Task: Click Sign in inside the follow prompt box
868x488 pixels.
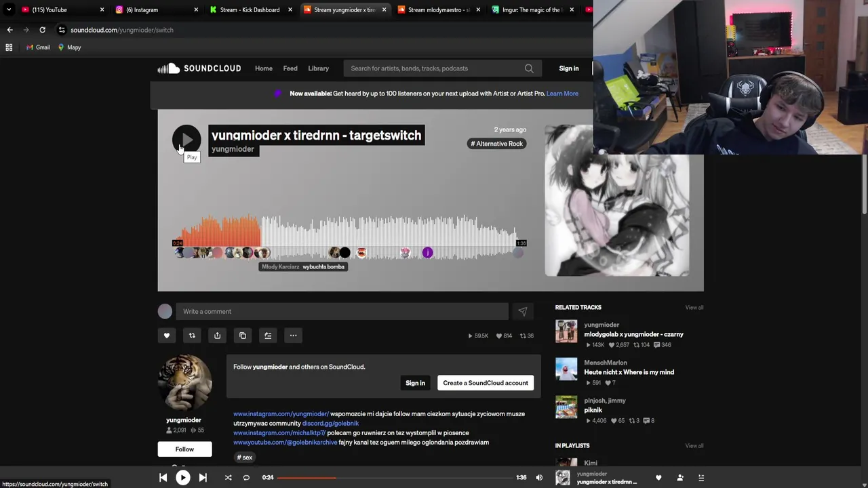Action: pos(415,383)
